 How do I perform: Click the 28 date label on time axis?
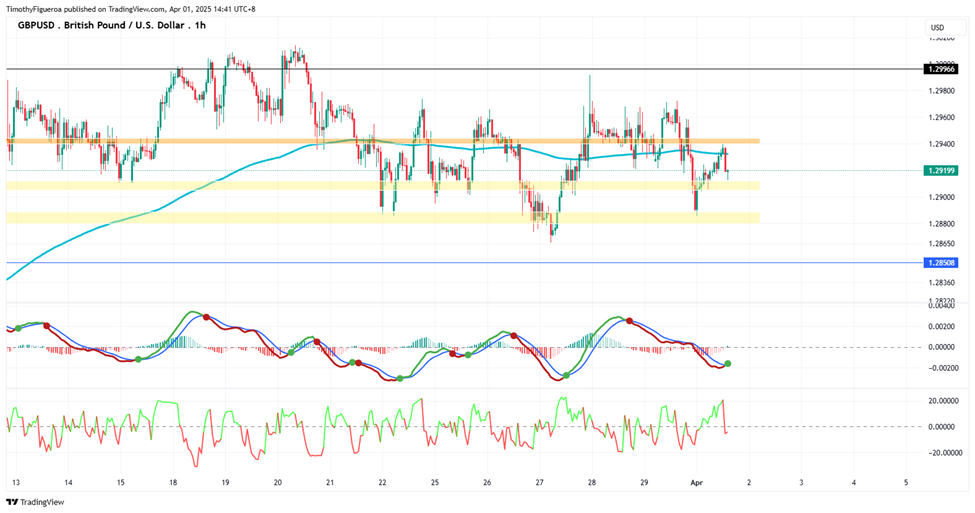point(591,483)
